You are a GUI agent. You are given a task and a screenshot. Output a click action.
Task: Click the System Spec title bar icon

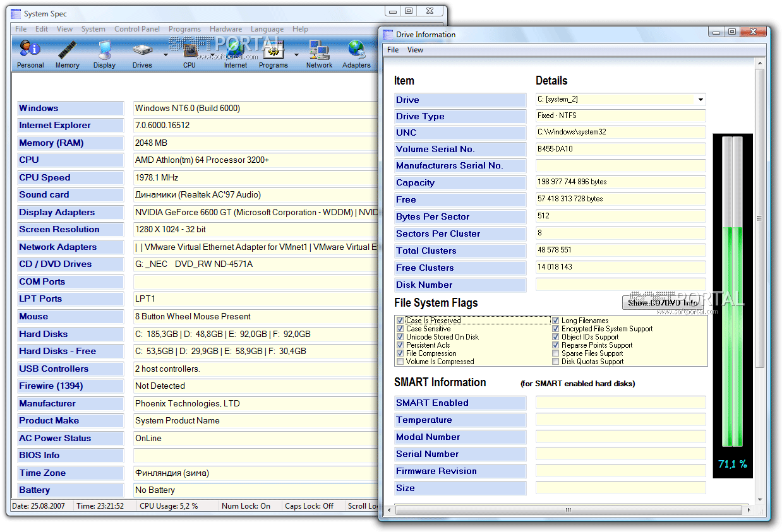pos(17,13)
